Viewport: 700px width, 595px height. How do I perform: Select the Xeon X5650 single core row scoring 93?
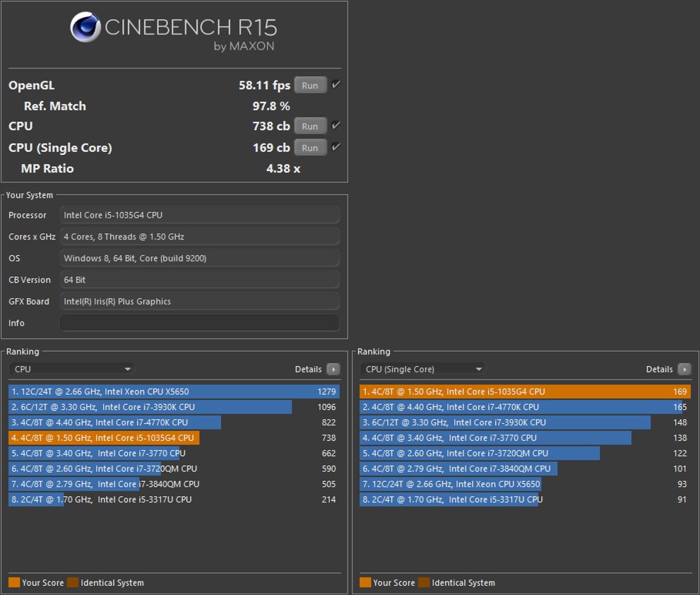coord(525,484)
